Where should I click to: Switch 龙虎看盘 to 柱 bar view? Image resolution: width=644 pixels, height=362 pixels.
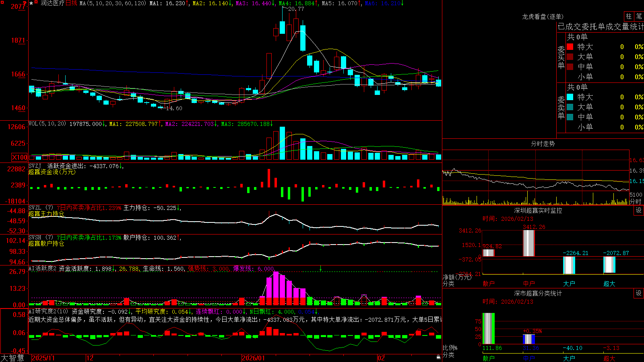tap(629, 16)
